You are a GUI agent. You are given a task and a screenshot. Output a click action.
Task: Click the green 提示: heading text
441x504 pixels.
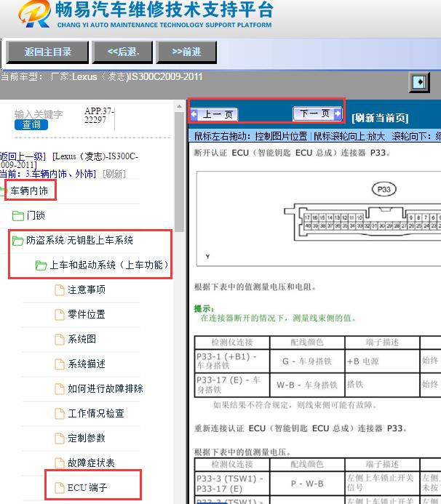pos(204,309)
